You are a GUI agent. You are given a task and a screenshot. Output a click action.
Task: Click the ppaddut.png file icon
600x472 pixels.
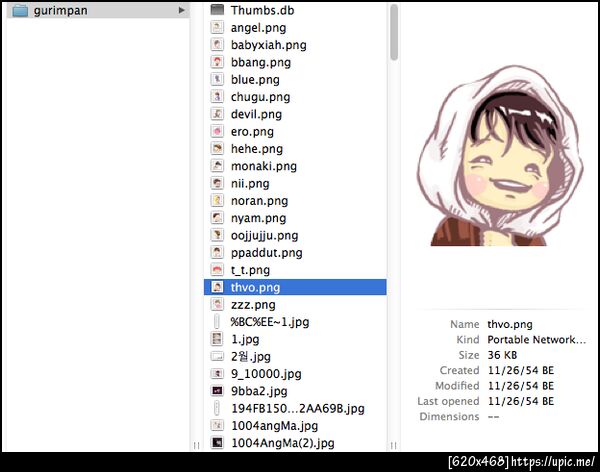(217, 253)
